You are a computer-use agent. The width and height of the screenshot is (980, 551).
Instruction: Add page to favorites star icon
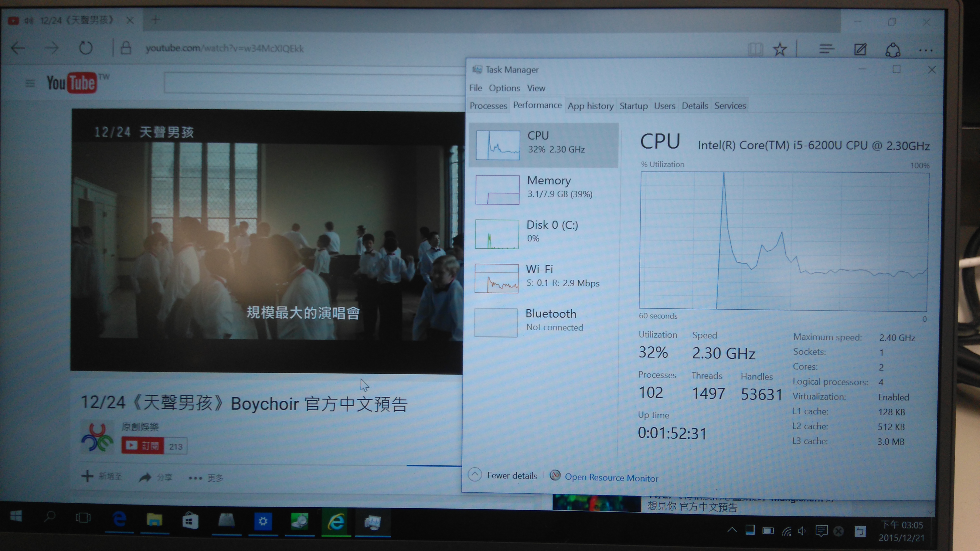click(x=779, y=49)
